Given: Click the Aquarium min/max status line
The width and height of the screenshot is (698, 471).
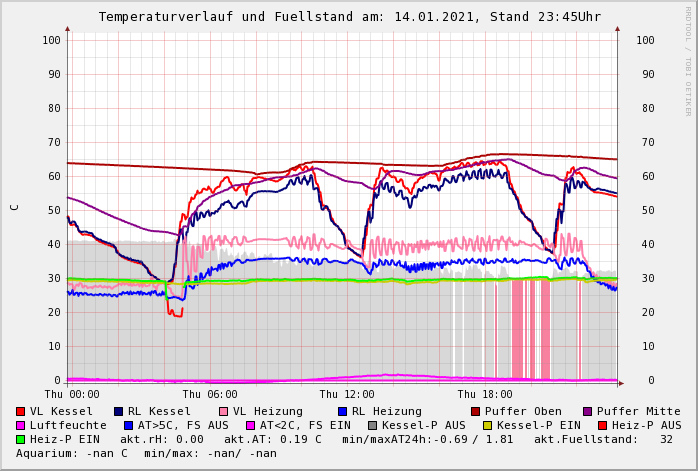Looking at the screenshot, I should pos(146,454).
